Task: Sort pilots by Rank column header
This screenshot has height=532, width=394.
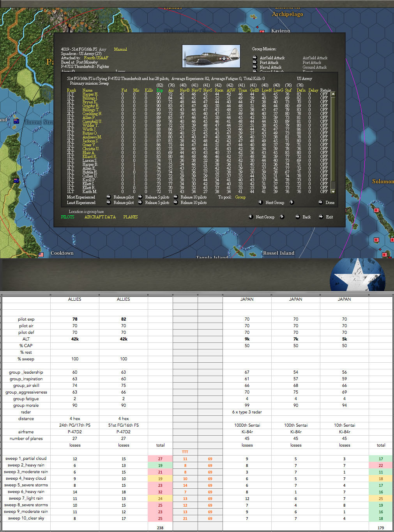Action: coord(71,90)
